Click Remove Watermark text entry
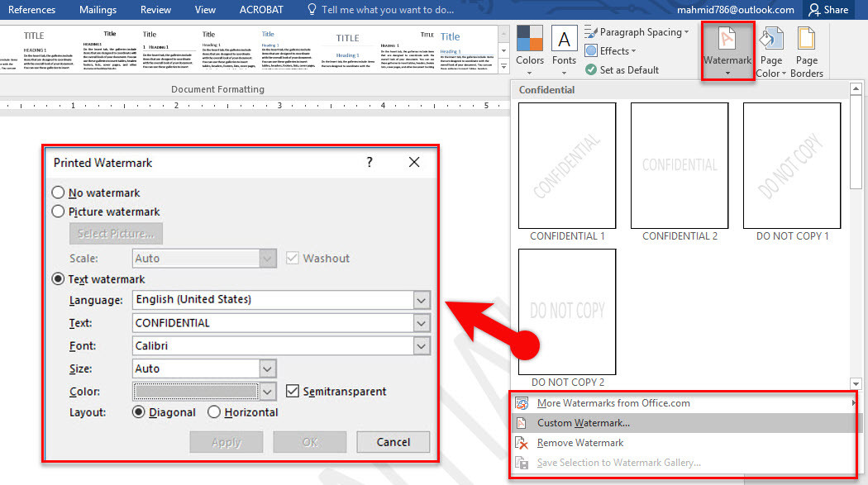Image resolution: width=868 pixels, height=485 pixels. tap(580, 443)
